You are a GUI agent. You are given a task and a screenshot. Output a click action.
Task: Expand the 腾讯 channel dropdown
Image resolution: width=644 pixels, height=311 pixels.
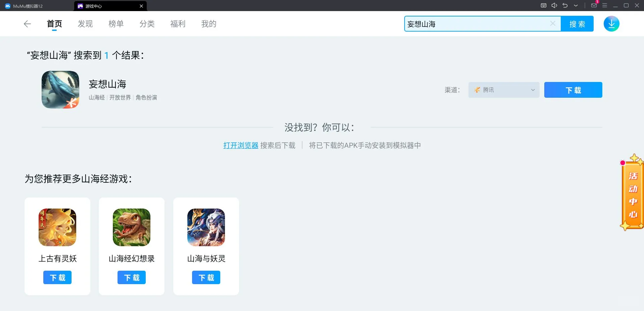pos(504,90)
